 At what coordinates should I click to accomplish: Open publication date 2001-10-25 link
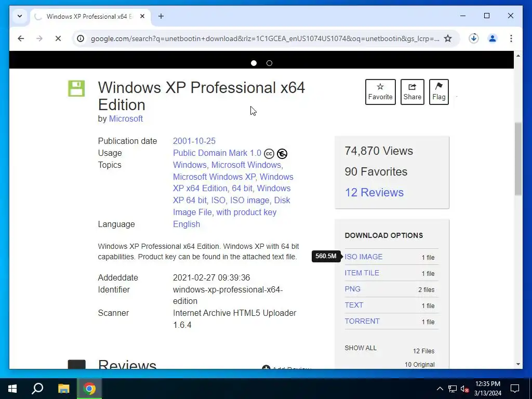pyautogui.click(x=194, y=141)
